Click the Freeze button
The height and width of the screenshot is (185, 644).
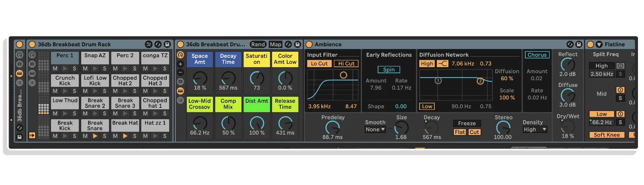[x=467, y=123]
